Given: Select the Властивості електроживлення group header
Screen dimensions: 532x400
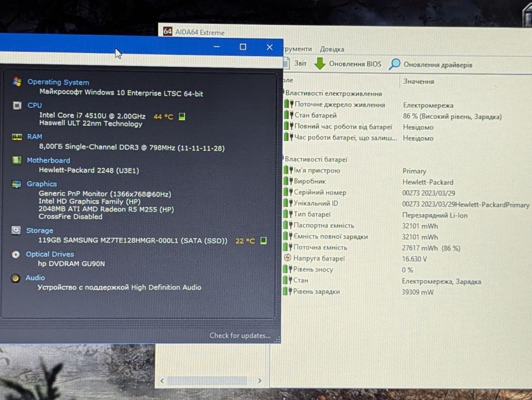Looking at the screenshot, I should (x=333, y=93).
